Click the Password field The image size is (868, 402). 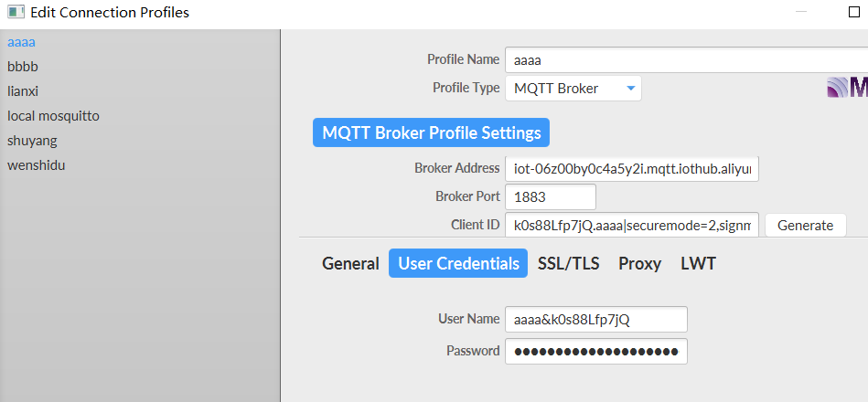pyautogui.click(x=595, y=352)
